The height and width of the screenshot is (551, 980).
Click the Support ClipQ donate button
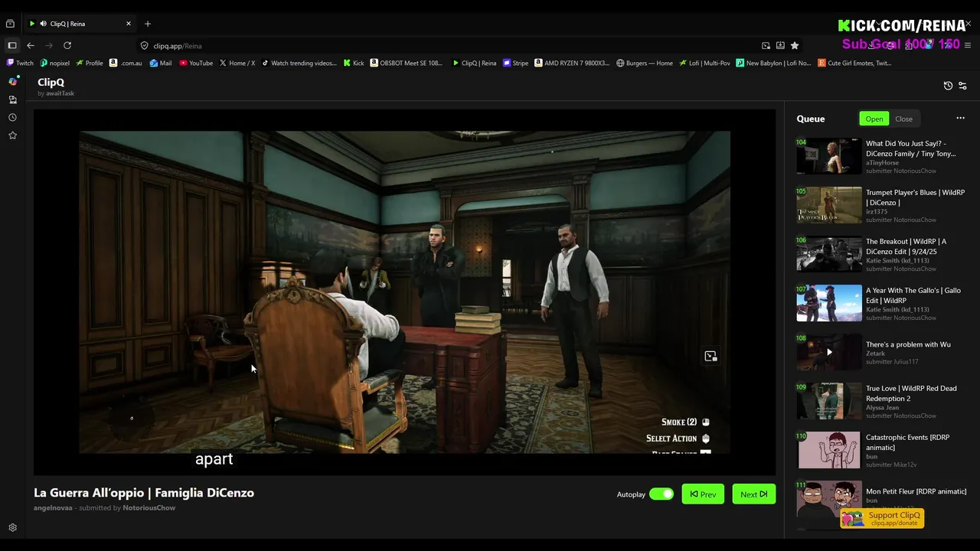point(882,519)
